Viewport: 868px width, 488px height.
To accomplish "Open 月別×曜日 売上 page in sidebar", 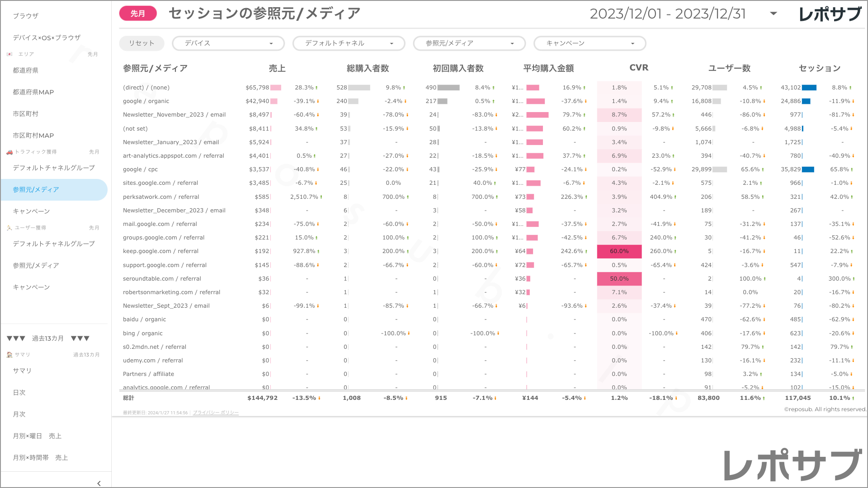I will tap(37, 436).
